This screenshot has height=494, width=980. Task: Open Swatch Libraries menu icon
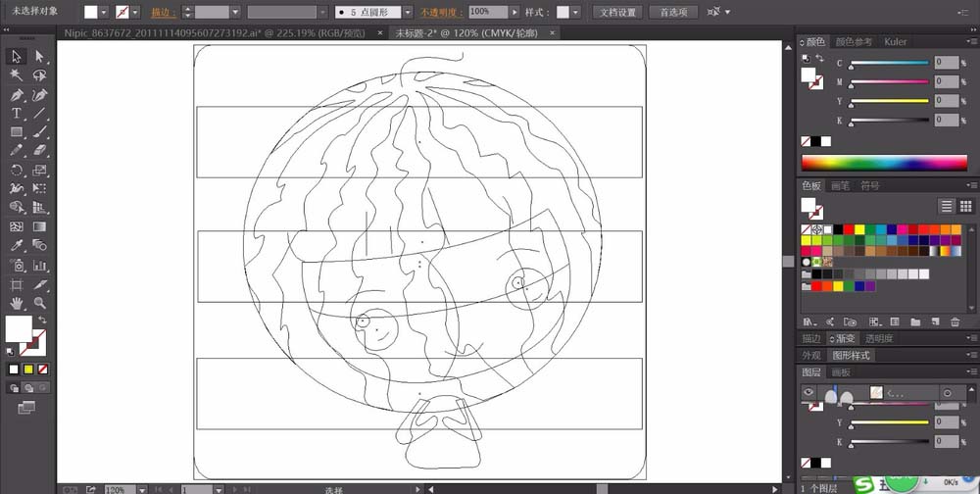click(809, 322)
